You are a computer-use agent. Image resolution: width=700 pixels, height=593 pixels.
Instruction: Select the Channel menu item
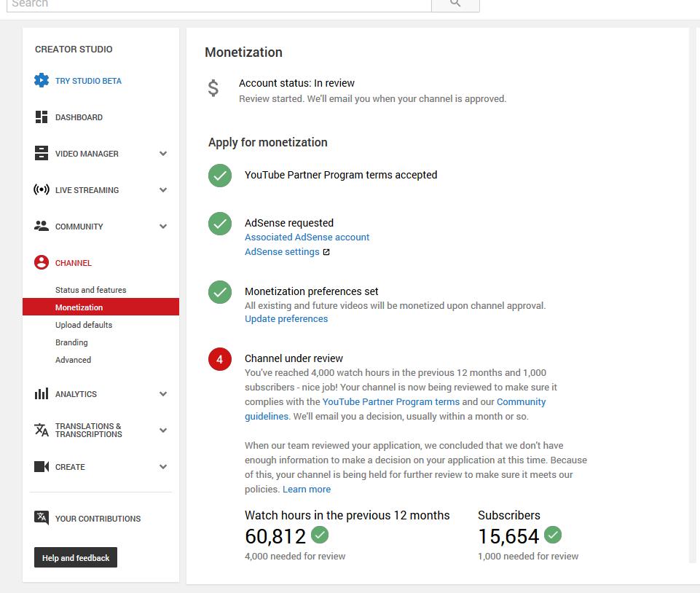74,263
